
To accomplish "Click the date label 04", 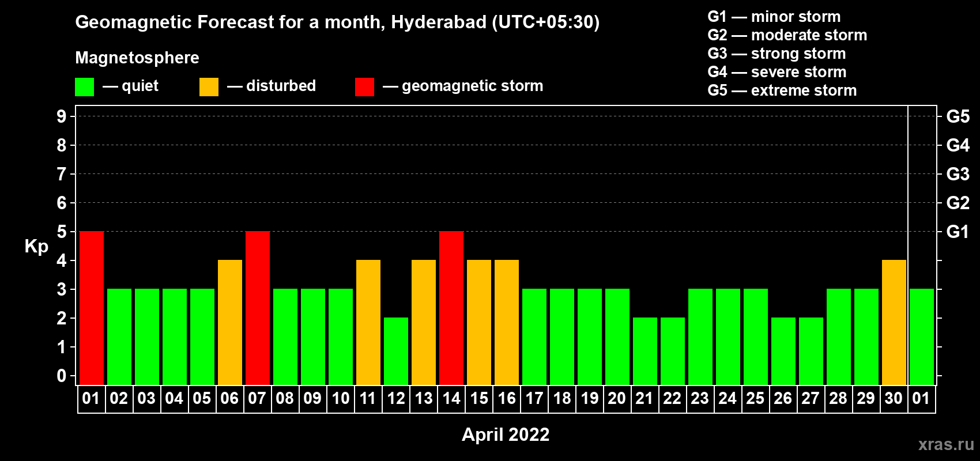I will [x=174, y=398].
